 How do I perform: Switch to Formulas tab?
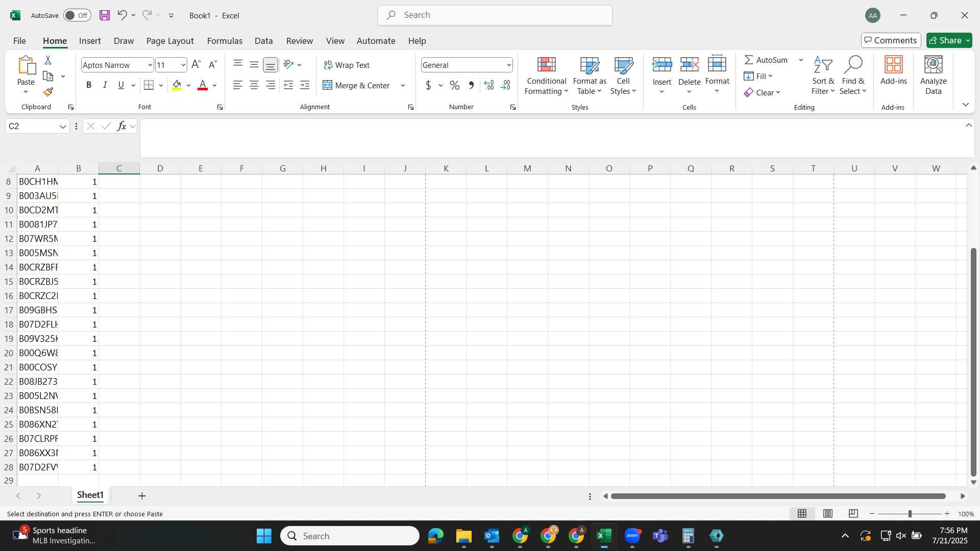tap(225, 41)
